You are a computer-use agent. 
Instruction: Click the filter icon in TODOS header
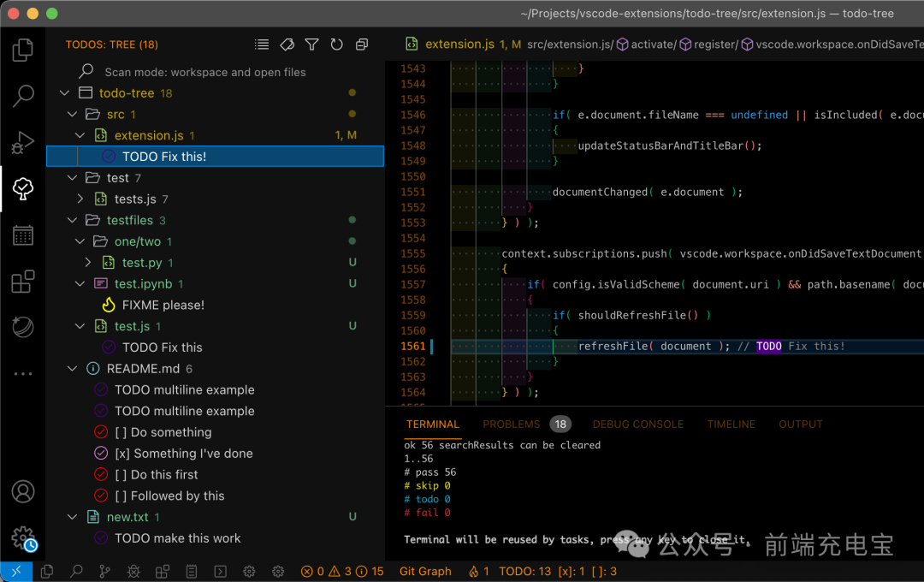click(x=312, y=45)
